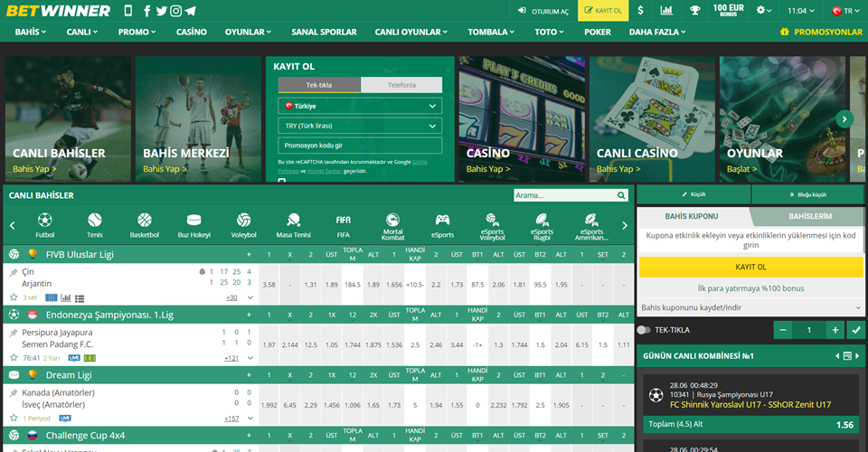Open the settings gear dropdown
The image size is (868, 452).
[764, 11]
